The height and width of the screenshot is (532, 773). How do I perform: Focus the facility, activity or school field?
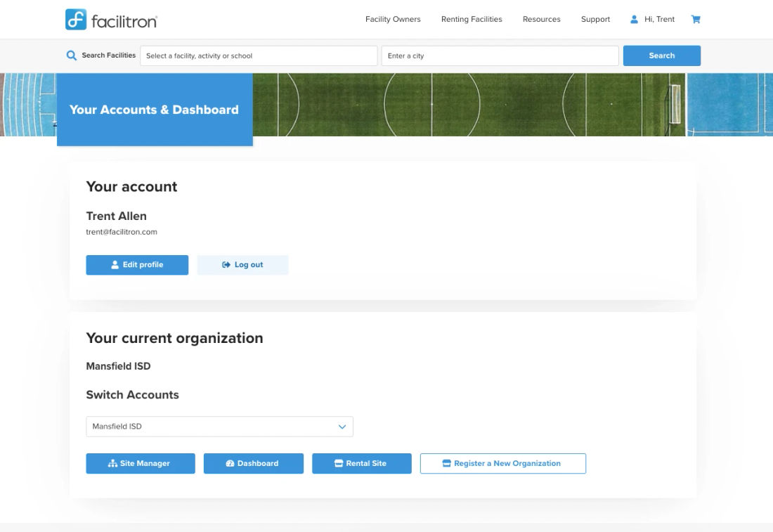(x=259, y=56)
